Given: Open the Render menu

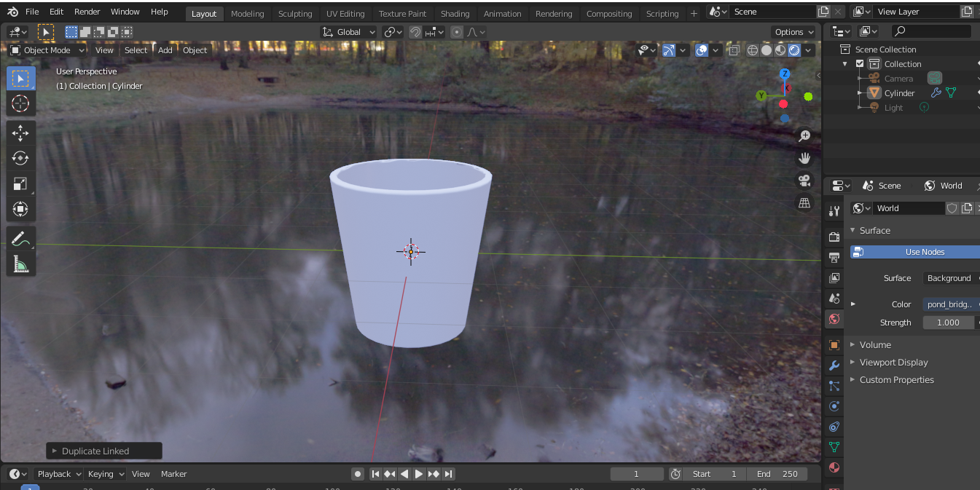Looking at the screenshot, I should [87, 12].
